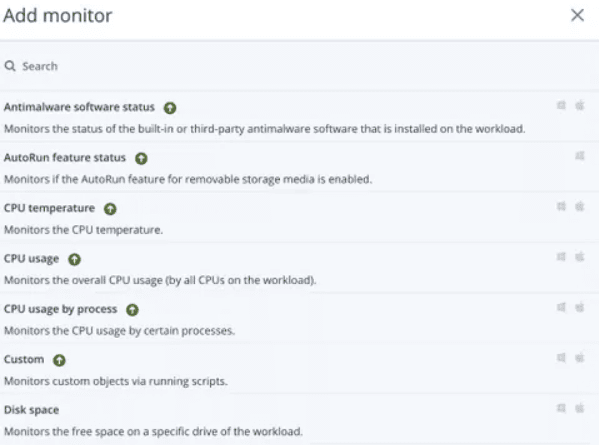Click the green arrow badge next to Custom
This screenshot has height=445, width=599.
click(x=59, y=360)
